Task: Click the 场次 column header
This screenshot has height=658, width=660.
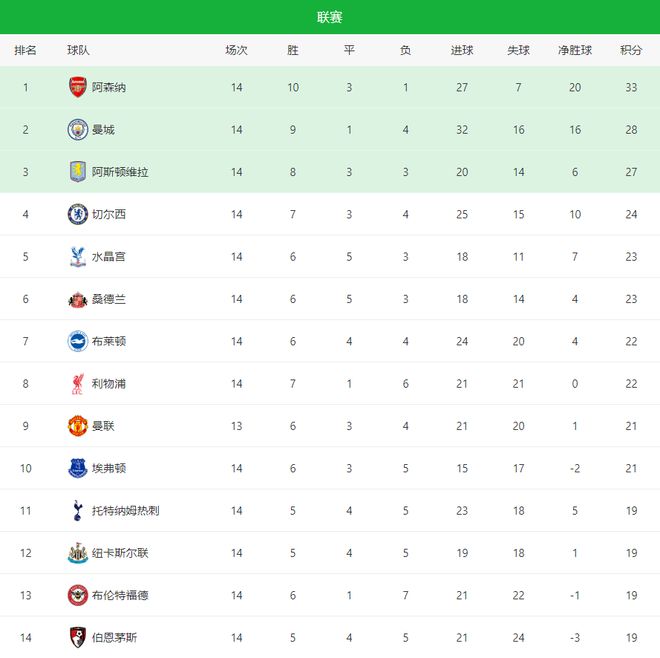Action: click(x=236, y=50)
